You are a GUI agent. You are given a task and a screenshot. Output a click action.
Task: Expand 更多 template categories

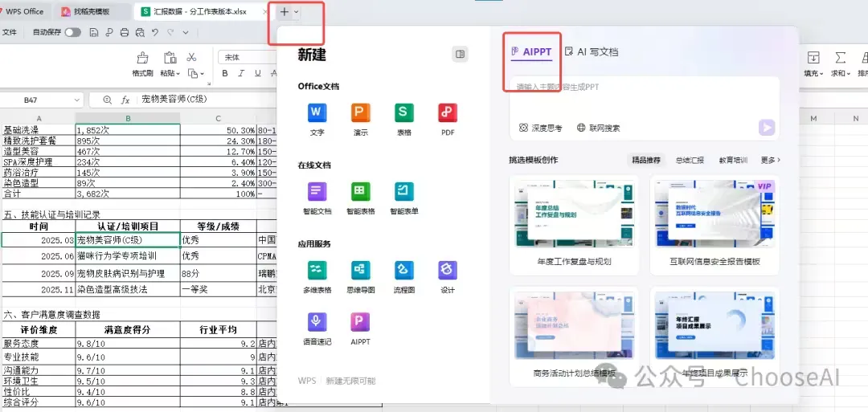[770, 160]
